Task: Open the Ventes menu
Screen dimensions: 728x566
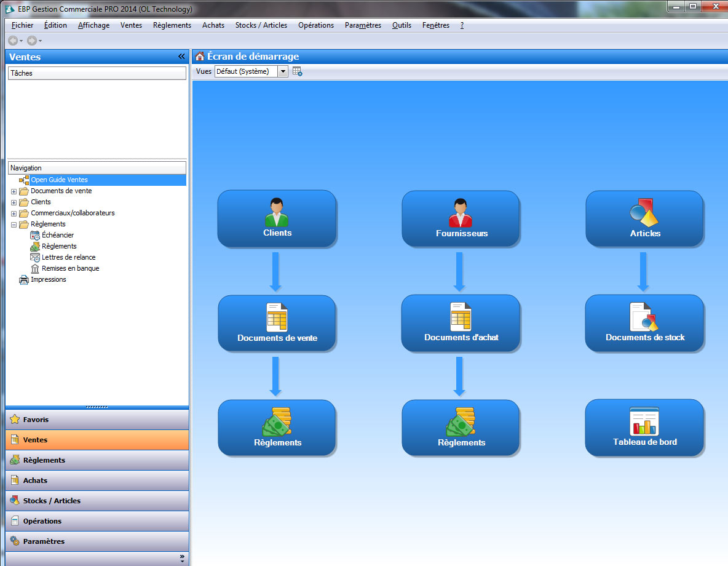Action: pos(132,25)
